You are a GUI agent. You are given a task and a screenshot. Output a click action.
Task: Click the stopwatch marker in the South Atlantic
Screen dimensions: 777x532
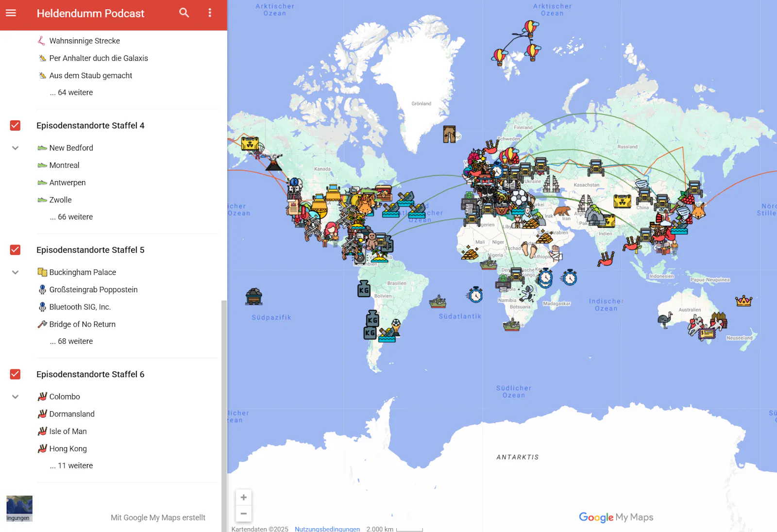[x=475, y=295]
